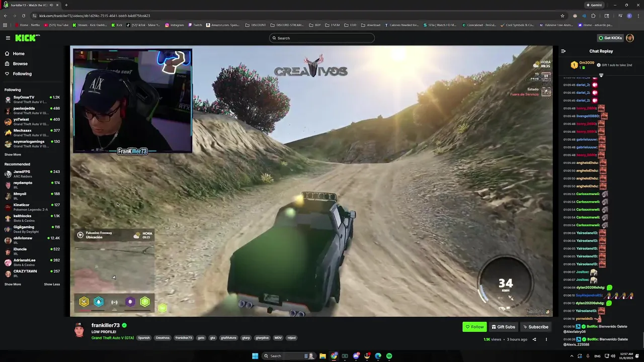Open a new browser tab

tap(66, 5)
